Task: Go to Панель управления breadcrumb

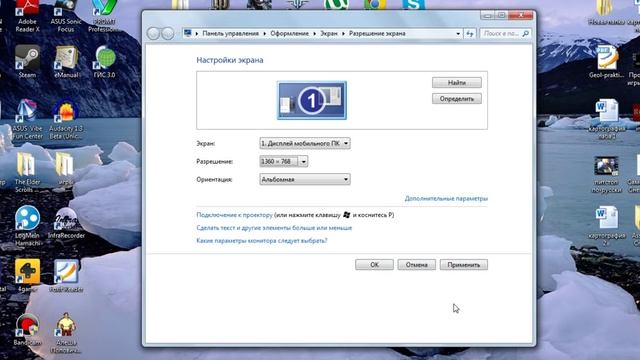Action: click(231, 33)
